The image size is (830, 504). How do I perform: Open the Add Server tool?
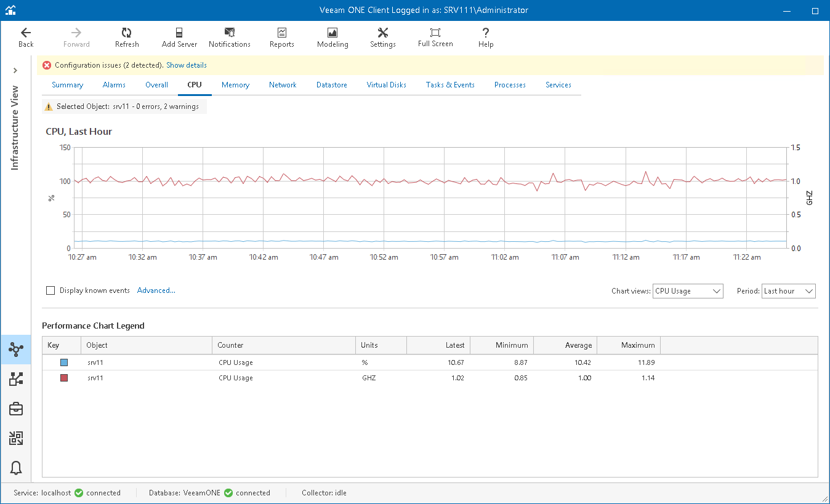[179, 38]
